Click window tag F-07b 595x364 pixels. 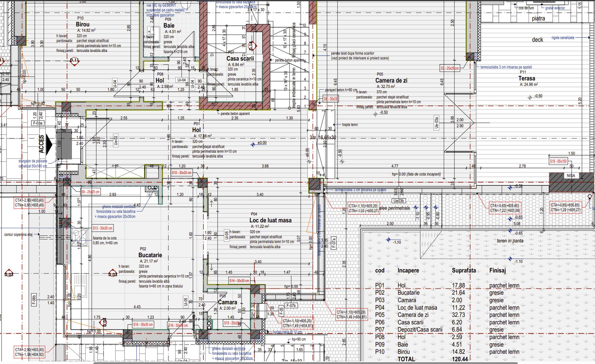pyautogui.click(x=291, y=306)
